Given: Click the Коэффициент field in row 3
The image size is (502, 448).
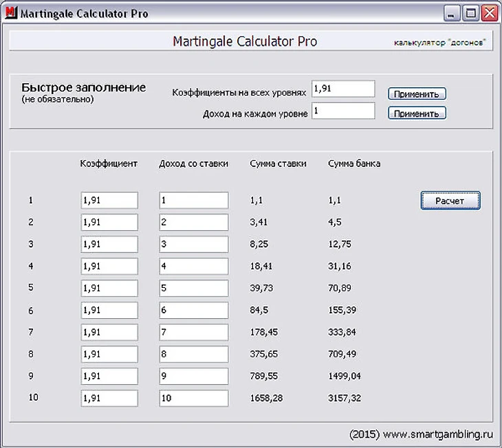Looking at the screenshot, I should [109, 244].
